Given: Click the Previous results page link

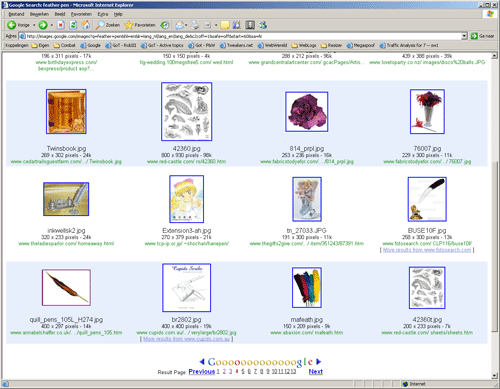Looking at the screenshot, I should 202,372.
